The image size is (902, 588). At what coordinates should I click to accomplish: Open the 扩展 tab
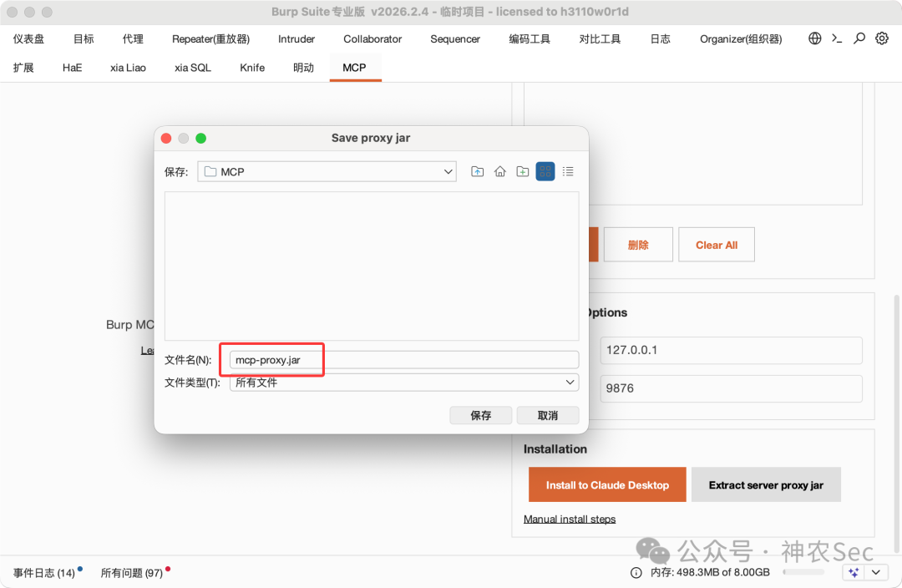click(23, 68)
